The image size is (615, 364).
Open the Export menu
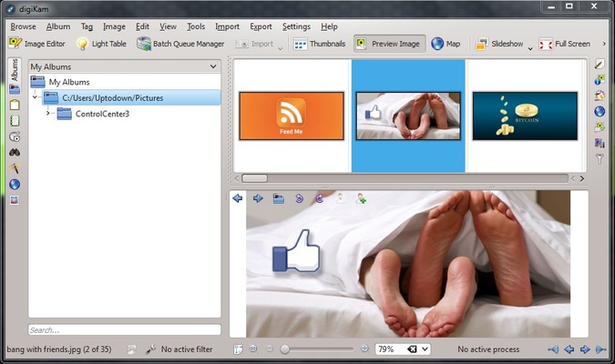261,26
